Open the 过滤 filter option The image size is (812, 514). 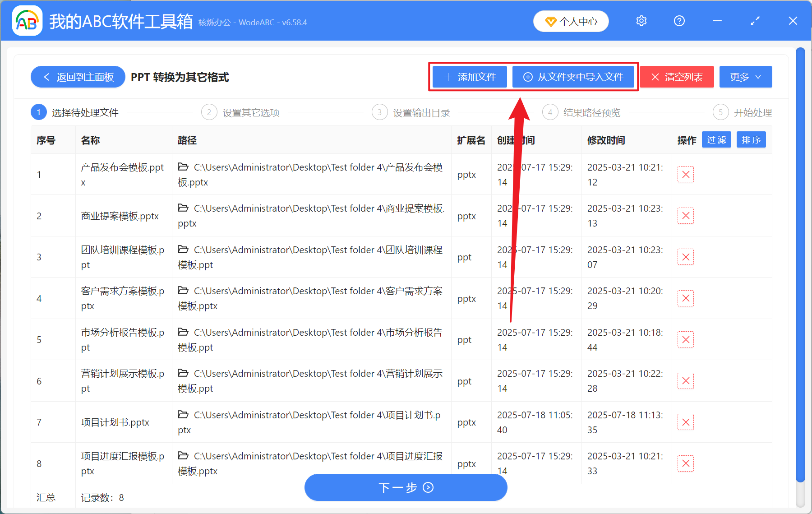716,140
